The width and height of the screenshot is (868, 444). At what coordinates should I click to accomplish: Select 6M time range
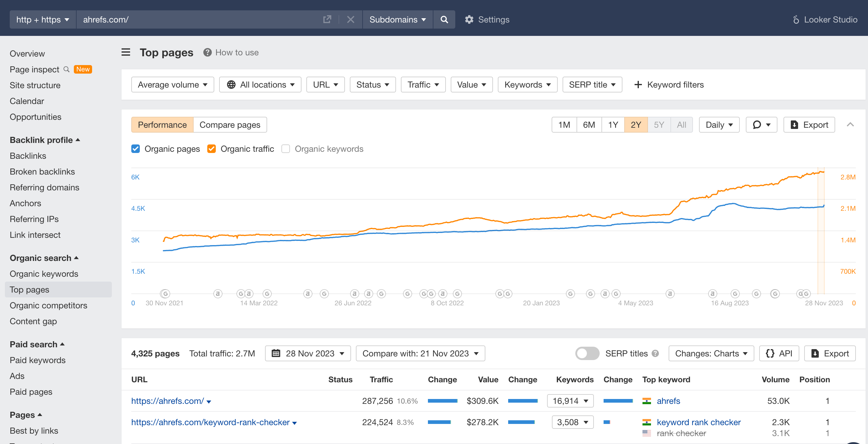tap(589, 125)
